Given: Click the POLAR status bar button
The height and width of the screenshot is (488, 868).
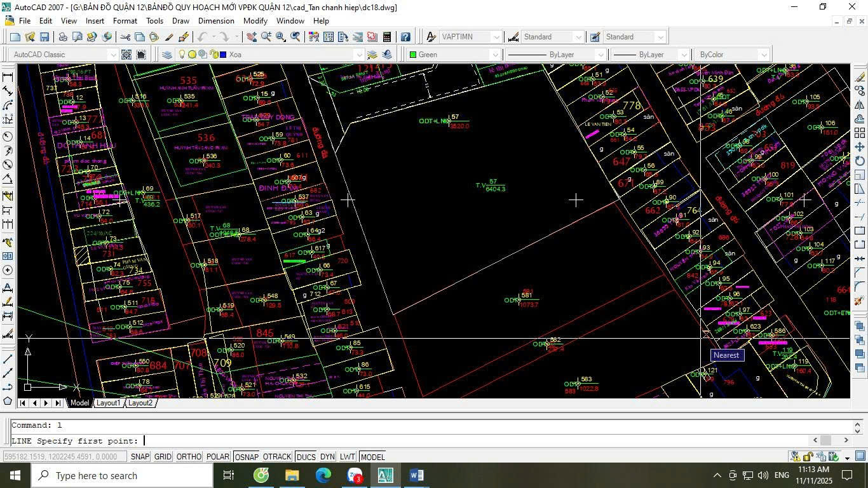Looking at the screenshot, I should tap(217, 457).
